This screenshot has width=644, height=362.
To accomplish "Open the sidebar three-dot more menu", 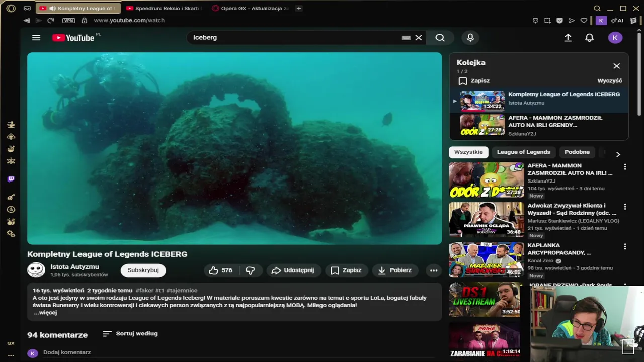I will 11,355.
